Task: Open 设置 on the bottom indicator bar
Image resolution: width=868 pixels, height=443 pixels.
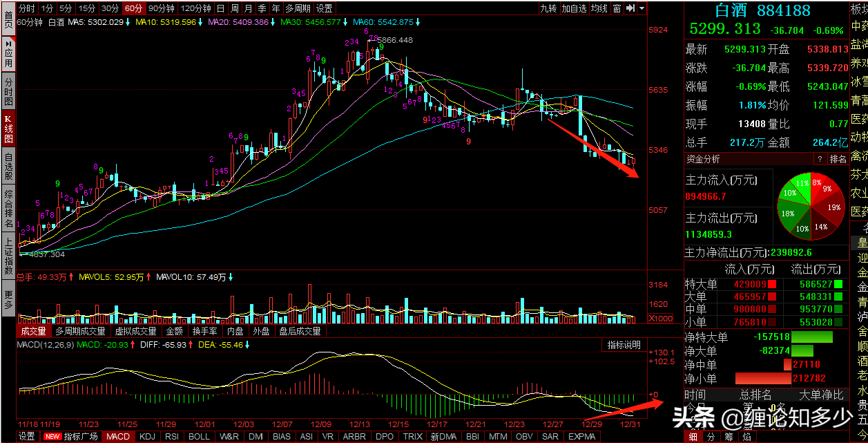Action: click(27, 437)
